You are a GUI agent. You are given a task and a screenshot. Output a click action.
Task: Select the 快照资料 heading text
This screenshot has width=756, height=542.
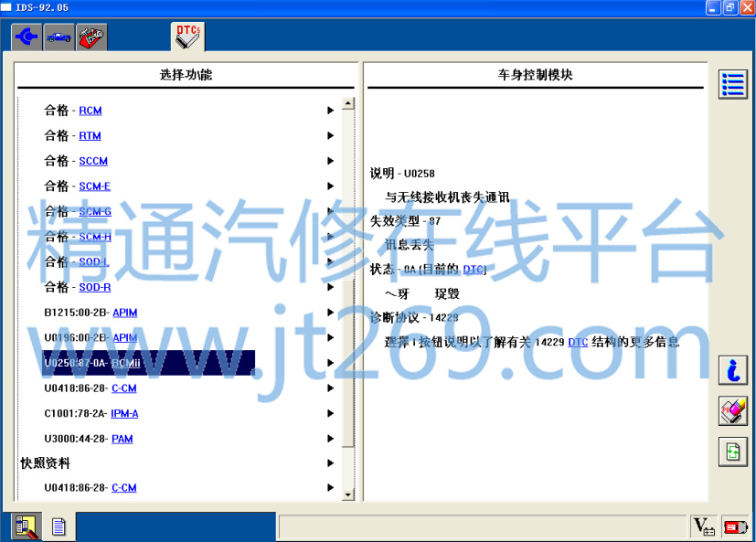click(x=46, y=462)
